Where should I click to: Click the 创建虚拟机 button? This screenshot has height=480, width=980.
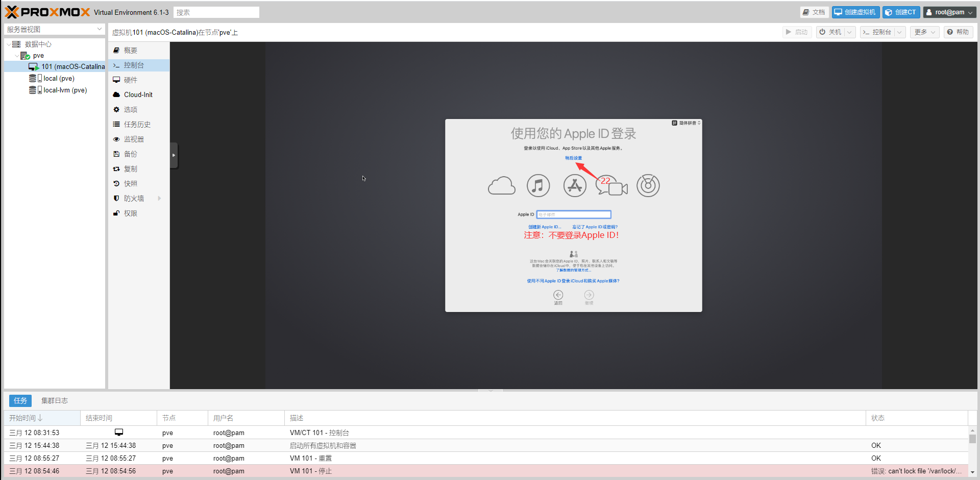[855, 12]
